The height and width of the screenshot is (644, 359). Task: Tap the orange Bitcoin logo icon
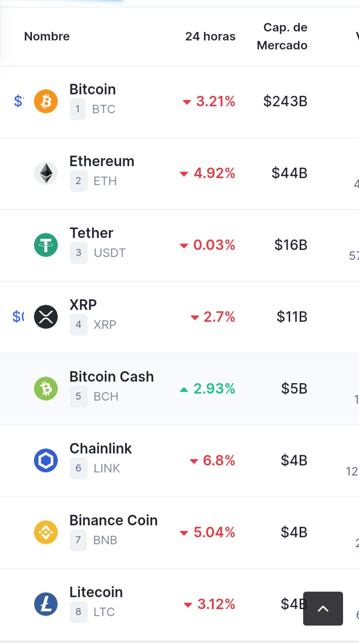46,101
